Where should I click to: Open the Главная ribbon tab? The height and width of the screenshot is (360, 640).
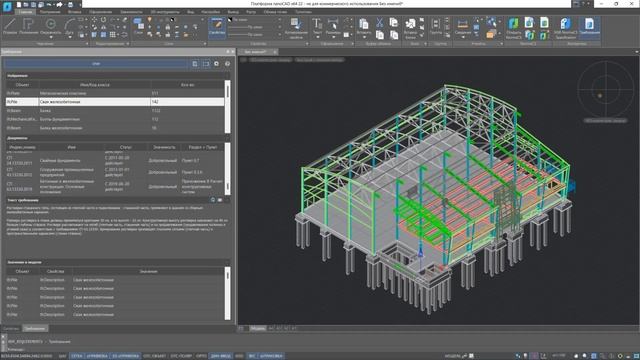(25, 12)
